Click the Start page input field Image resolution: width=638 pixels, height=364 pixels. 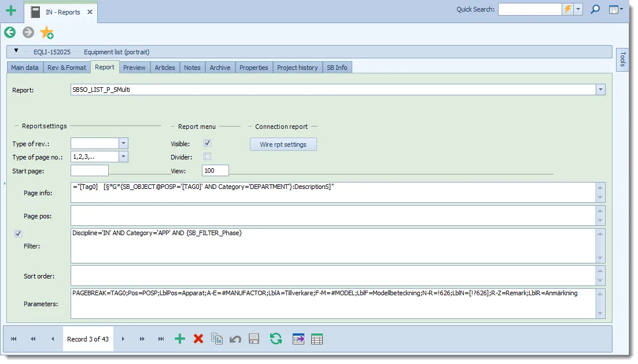(x=90, y=170)
